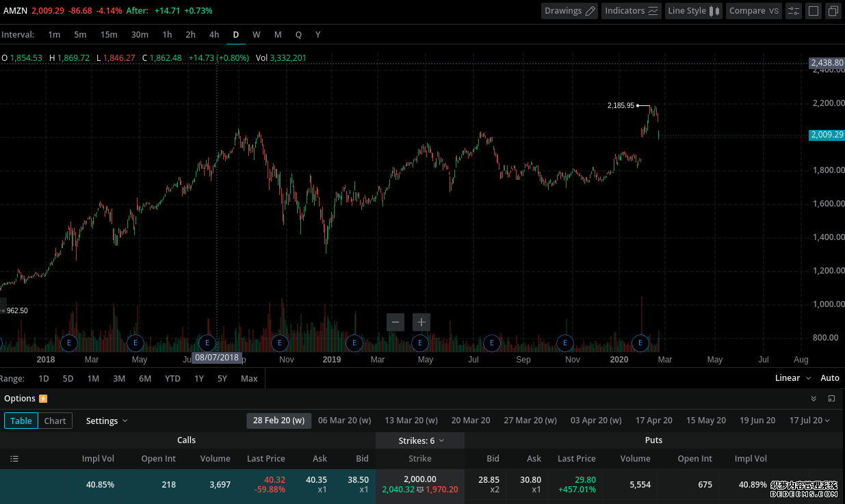Viewport: 845px width, 504px height.
Task: Switch options view to Table
Action: 21,421
